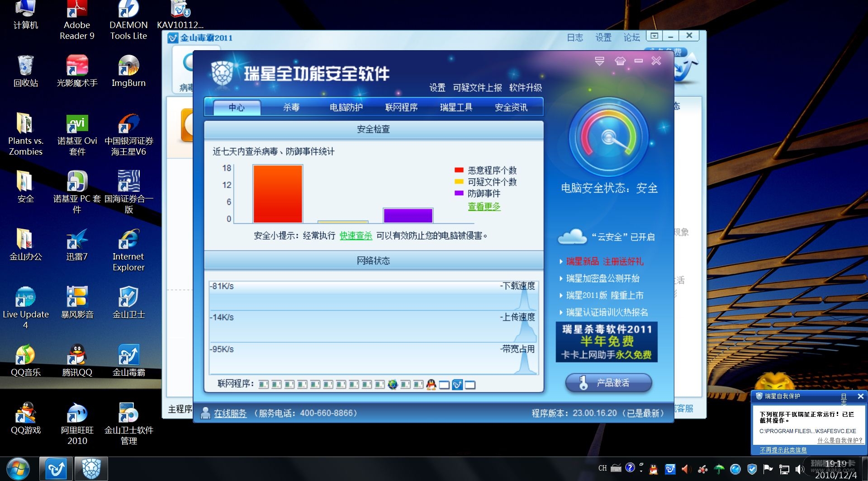The image size is (868, 481).
Task: Click the 产品激活 button
Action: coord(608,383)
